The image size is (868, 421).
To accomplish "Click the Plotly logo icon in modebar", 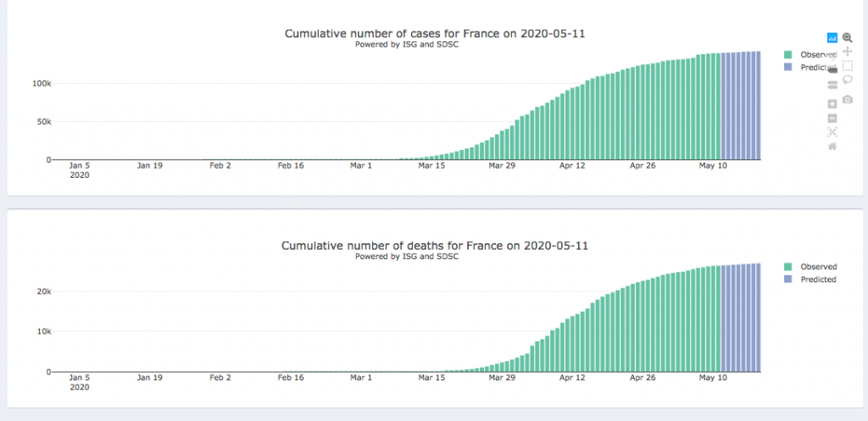I will point(832,38).
